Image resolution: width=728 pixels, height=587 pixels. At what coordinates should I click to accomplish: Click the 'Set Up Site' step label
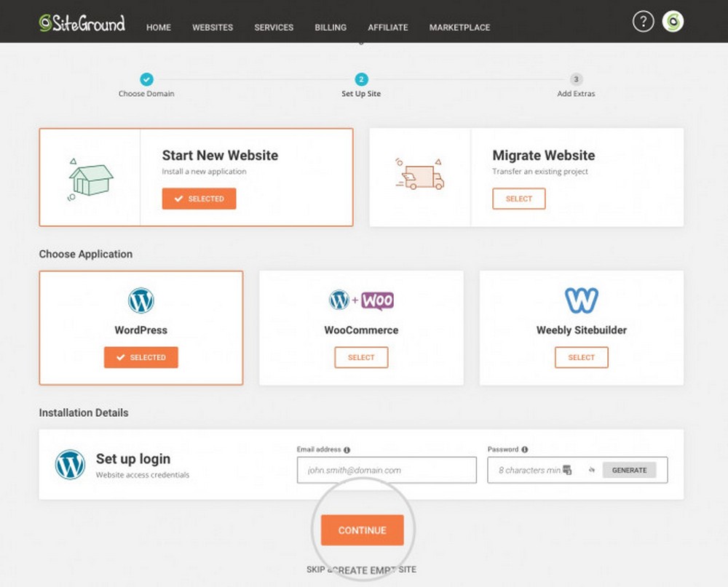pyautogui.click(x=361, y=93)
